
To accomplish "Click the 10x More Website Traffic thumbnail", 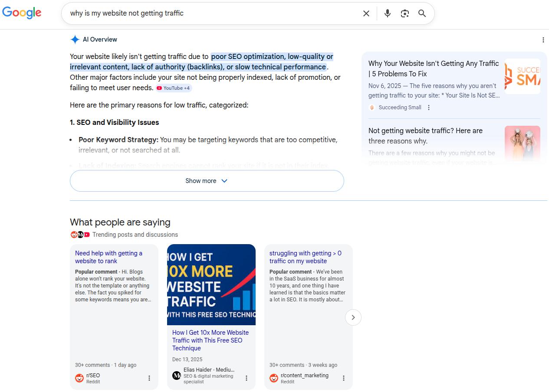I will [211, 284].
